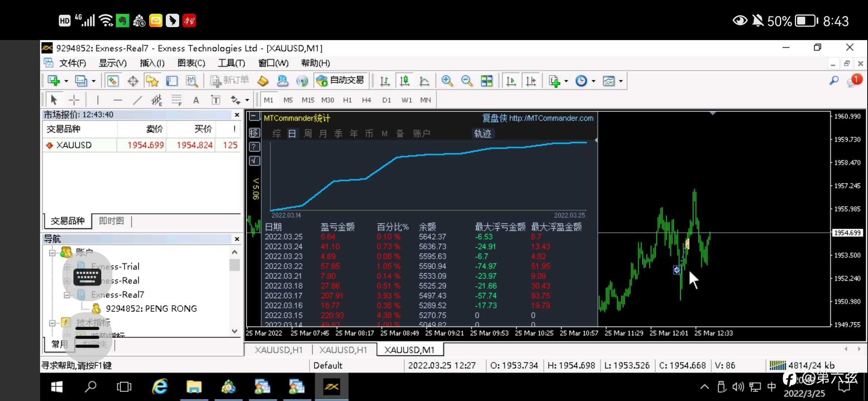Click the Zoom Out magnifier icon
Viewport: 868px width, 401px height.
point(467,81)
